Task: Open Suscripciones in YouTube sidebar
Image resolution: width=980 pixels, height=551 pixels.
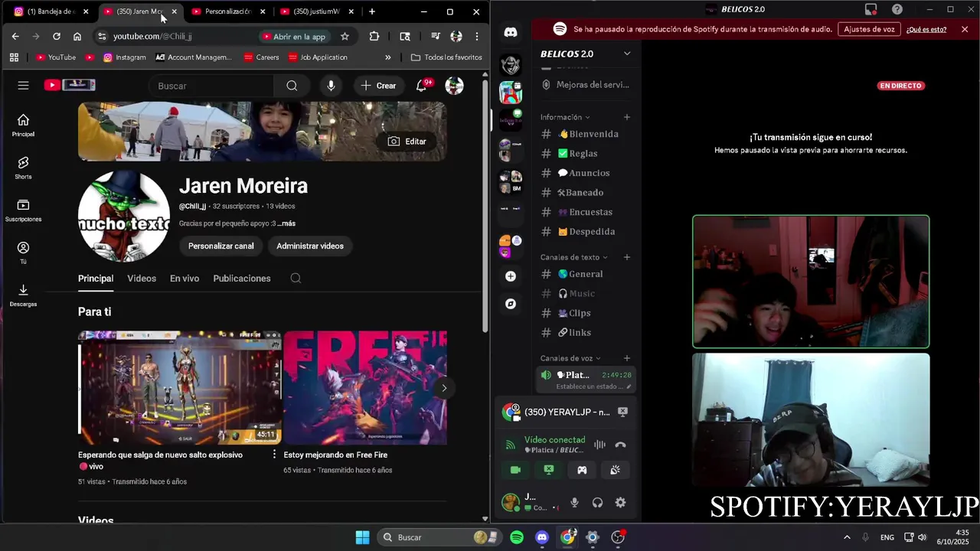Action: point(23,210)
